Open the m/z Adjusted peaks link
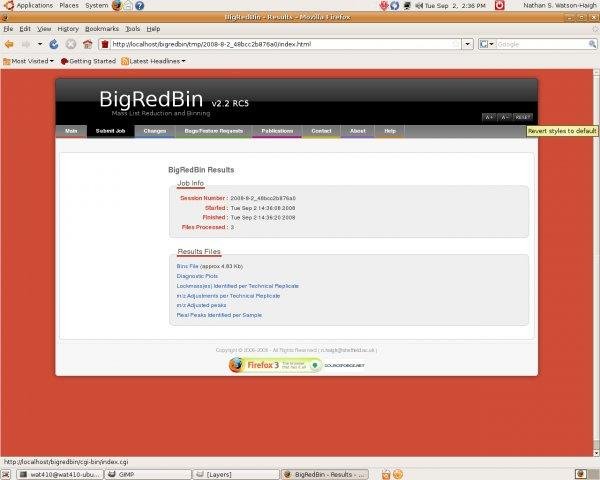The image size is (600, 480). coord(201,305)
